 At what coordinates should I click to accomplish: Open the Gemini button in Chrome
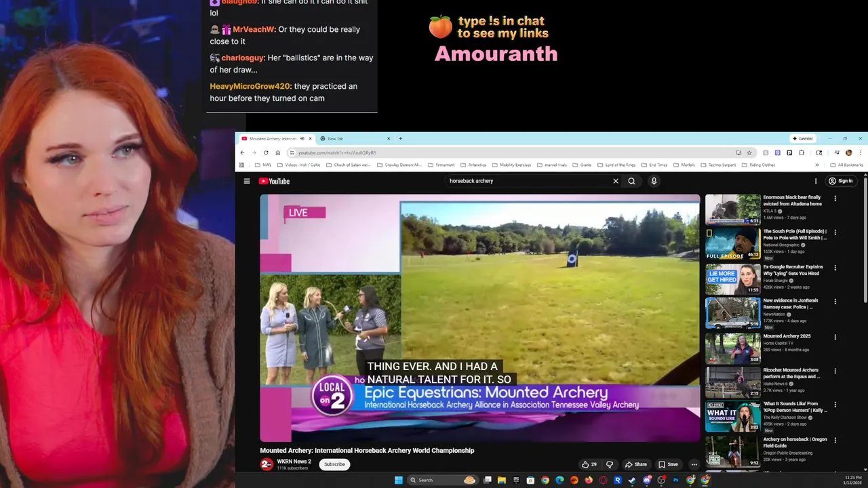point(803,138)
